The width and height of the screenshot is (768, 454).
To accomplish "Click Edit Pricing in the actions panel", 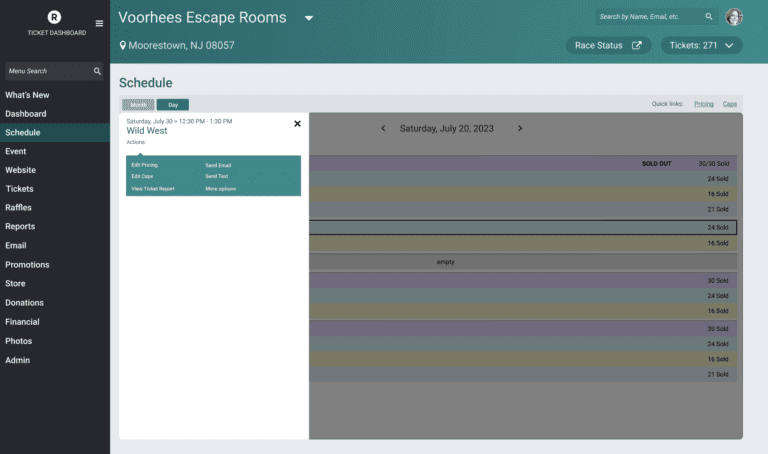I will (x=145, y=165).
